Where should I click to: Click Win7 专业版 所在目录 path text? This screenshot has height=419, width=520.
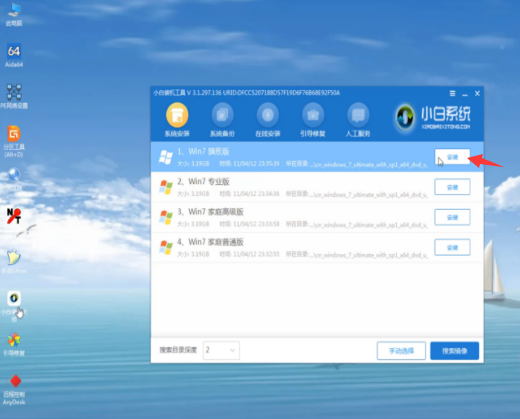357,194
